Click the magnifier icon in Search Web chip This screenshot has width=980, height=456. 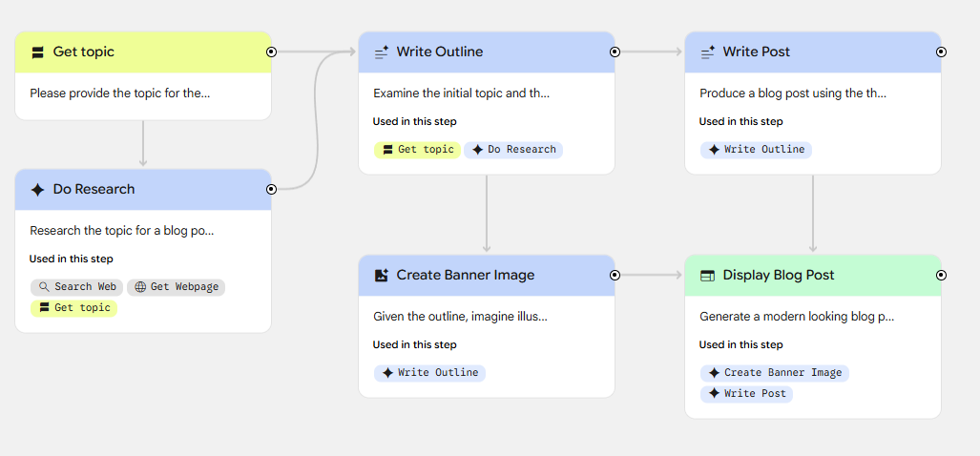pos(43,287)
